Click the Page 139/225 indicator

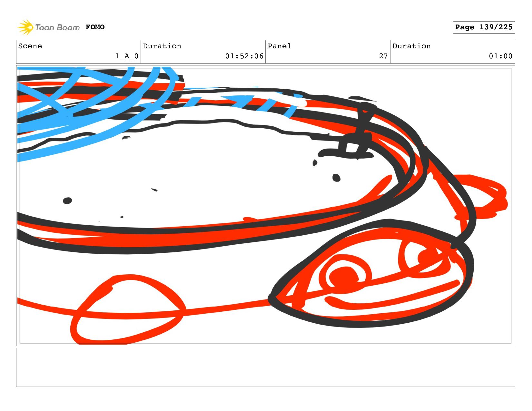484,27
